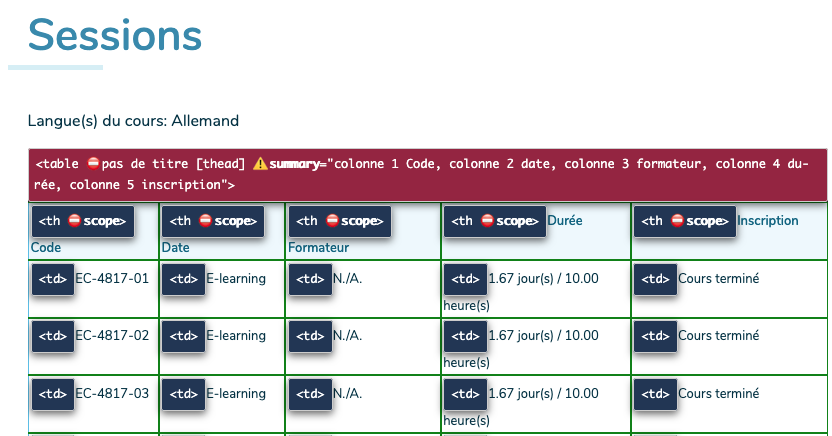Click the th scope badge above Date
The image size is (832, 436).
click(213, 221)
